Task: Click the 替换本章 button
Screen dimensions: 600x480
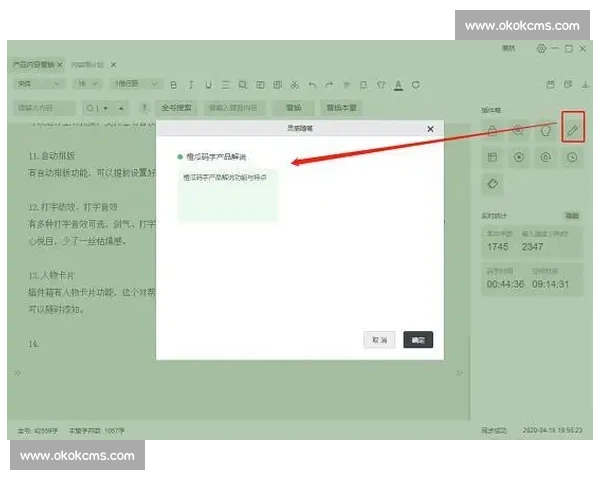Action: click(x=341, y=108)
